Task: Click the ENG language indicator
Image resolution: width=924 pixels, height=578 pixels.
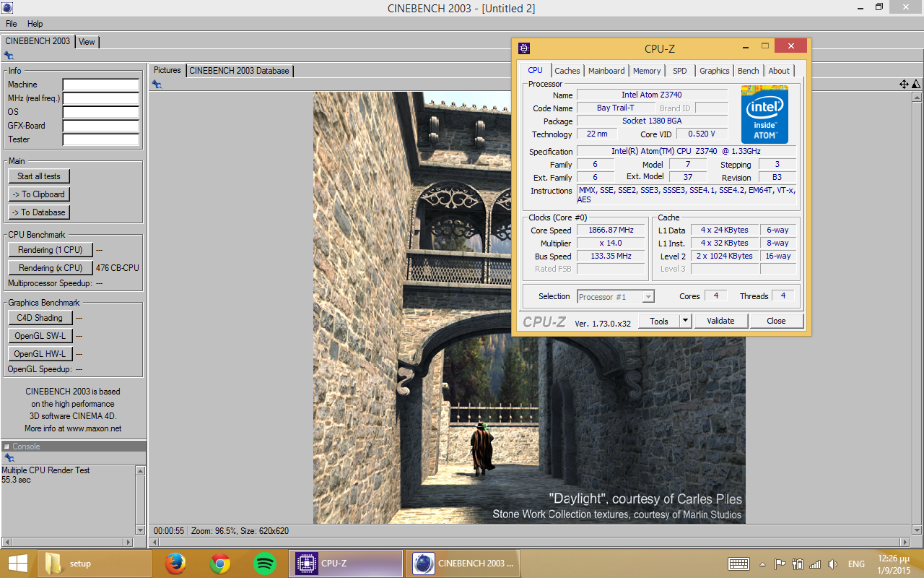Action: pyautogui.click(x=856, y=564)
